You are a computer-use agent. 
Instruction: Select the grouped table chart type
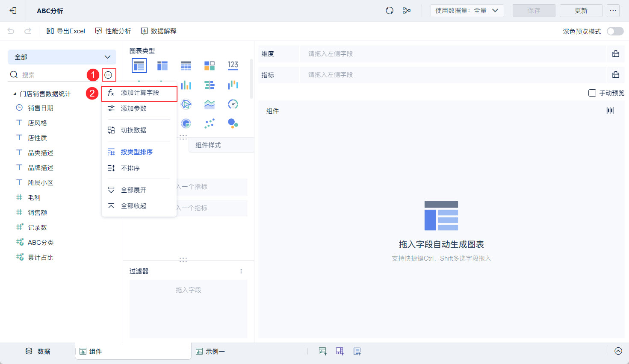(x=139, y=65)
